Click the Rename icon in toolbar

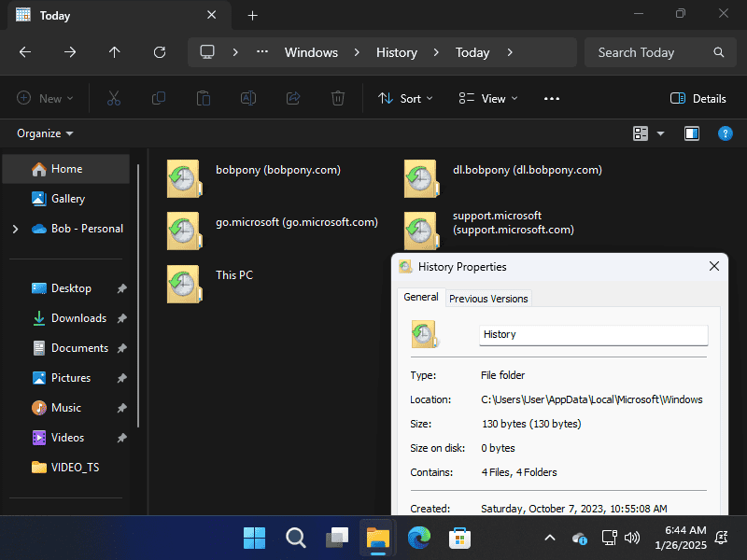(248, 98)
